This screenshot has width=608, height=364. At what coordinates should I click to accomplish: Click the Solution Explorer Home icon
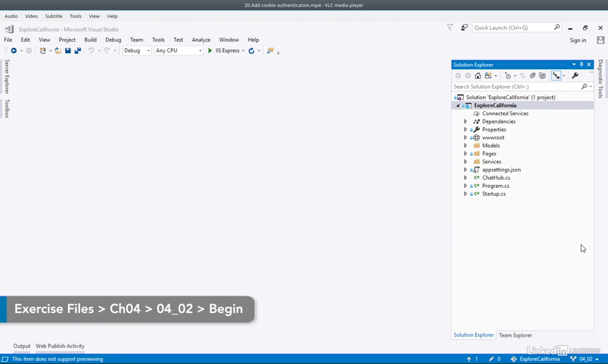tap(478, 75)
